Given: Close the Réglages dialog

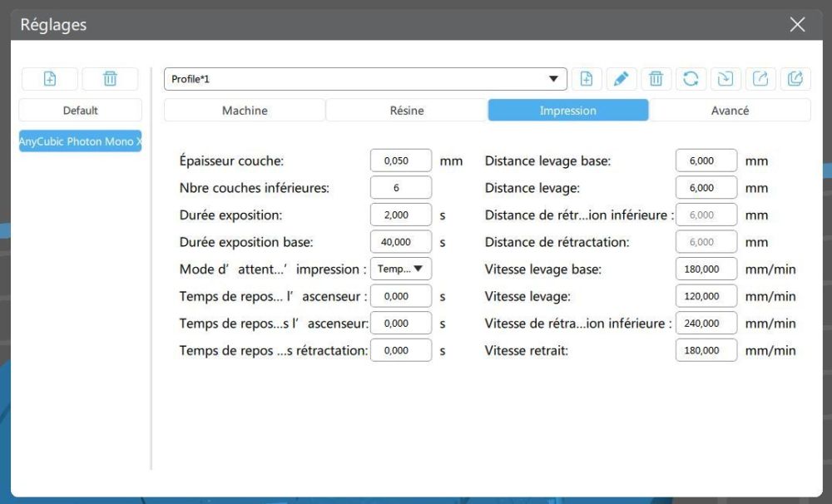Looking at the screenshot, I should point(797,24).
